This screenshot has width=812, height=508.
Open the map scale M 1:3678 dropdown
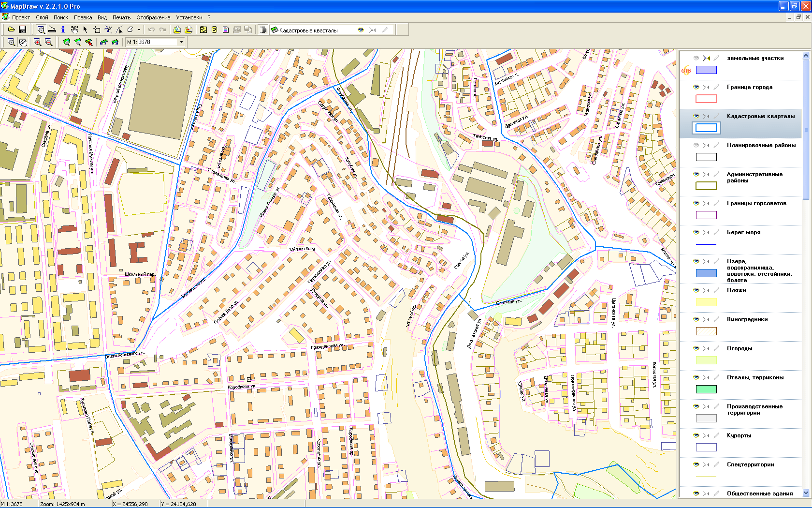[x=181, y=42]
